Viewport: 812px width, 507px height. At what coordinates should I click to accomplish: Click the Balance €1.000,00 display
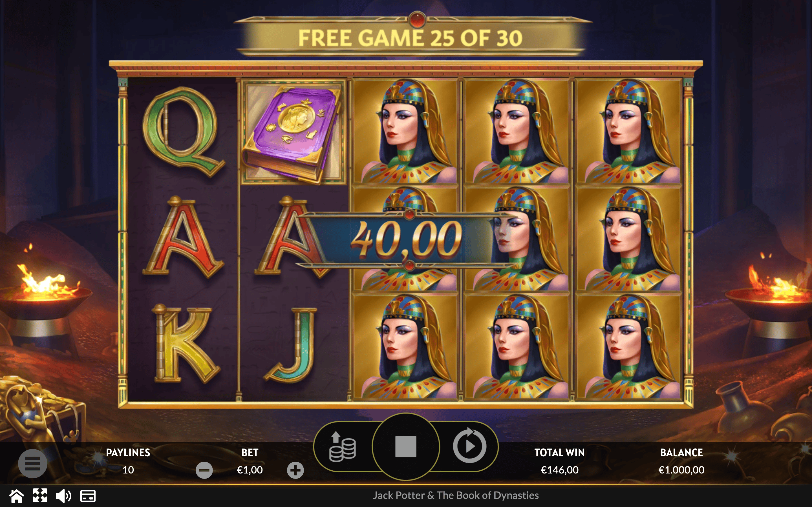[x=681, y=461]
